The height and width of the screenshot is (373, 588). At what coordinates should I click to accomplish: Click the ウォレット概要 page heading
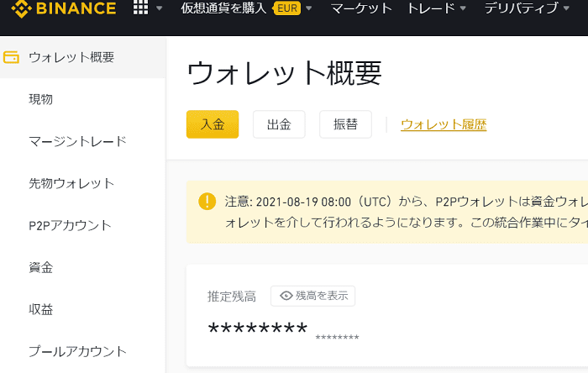pos(284,73)
